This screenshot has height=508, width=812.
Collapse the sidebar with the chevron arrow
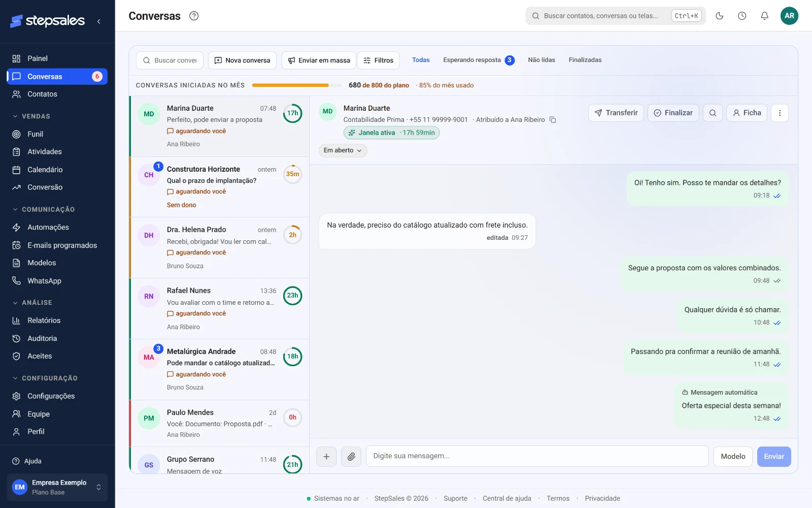[x=98, y=21]
